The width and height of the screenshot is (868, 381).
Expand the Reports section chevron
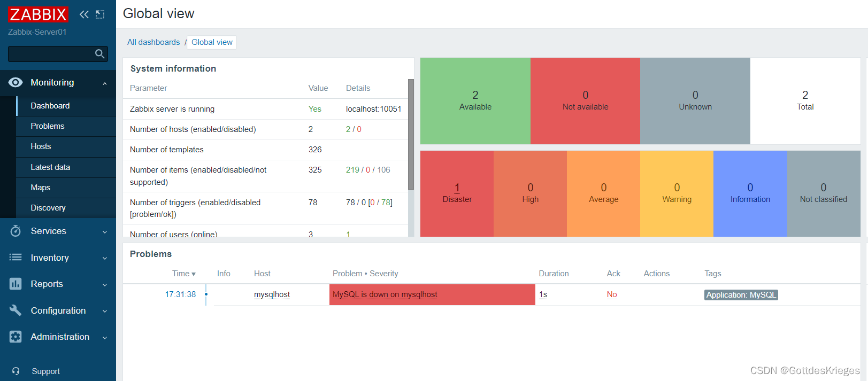(x=105, y=285)
